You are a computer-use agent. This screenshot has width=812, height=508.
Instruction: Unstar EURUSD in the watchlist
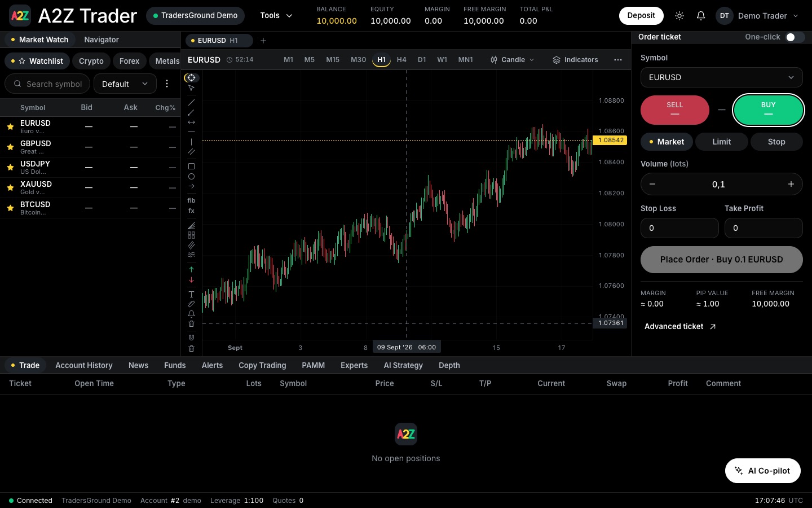click(x=10, y=127)
